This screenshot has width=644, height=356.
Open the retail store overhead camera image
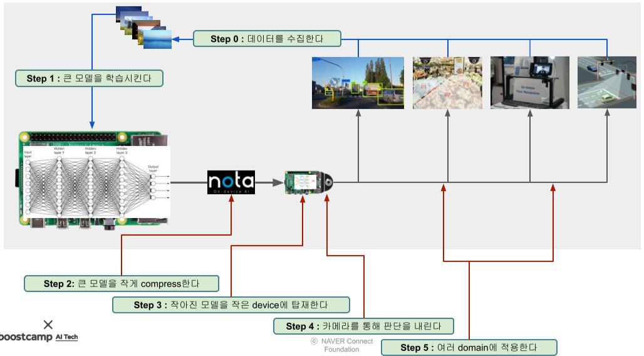click(x=447, y=83)
